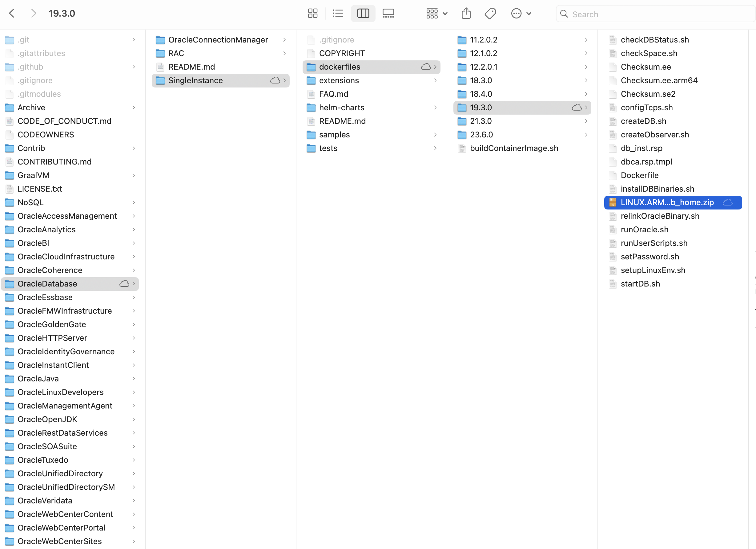Expand the extensions folder chevron

435,80
